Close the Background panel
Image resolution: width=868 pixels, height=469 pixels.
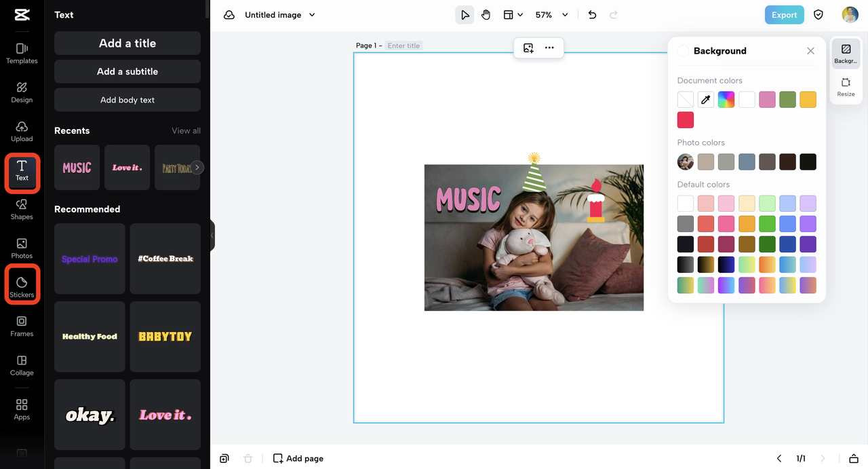pyautogui.click(x=810, y=51)
